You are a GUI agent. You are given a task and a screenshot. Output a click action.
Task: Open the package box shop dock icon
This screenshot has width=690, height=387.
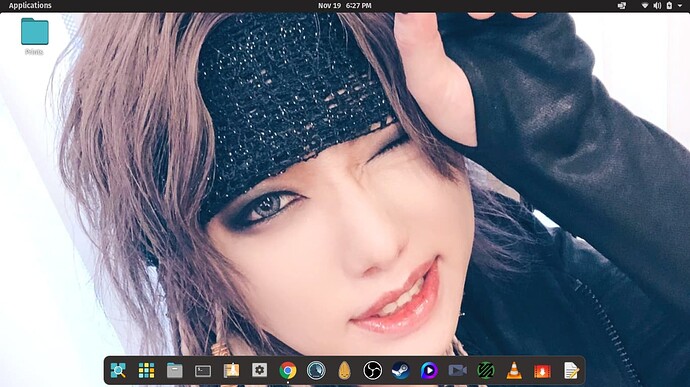point(231,371)
